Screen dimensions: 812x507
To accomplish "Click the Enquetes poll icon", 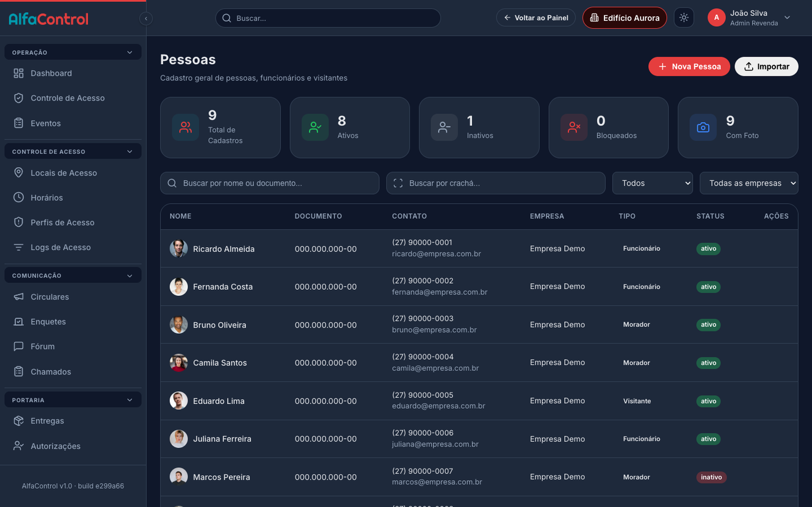I will click(x=19, y=322).
